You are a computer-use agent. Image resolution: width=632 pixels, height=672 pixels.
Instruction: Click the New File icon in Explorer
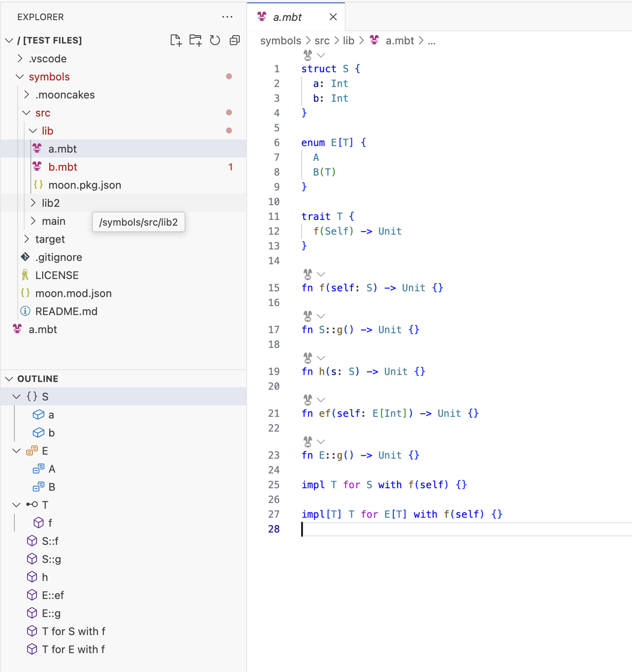click(176, 40)
